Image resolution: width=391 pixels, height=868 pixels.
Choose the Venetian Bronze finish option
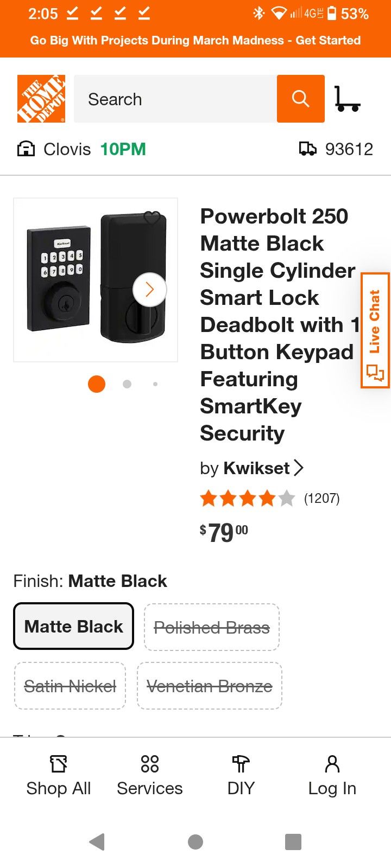click(210, 686)
